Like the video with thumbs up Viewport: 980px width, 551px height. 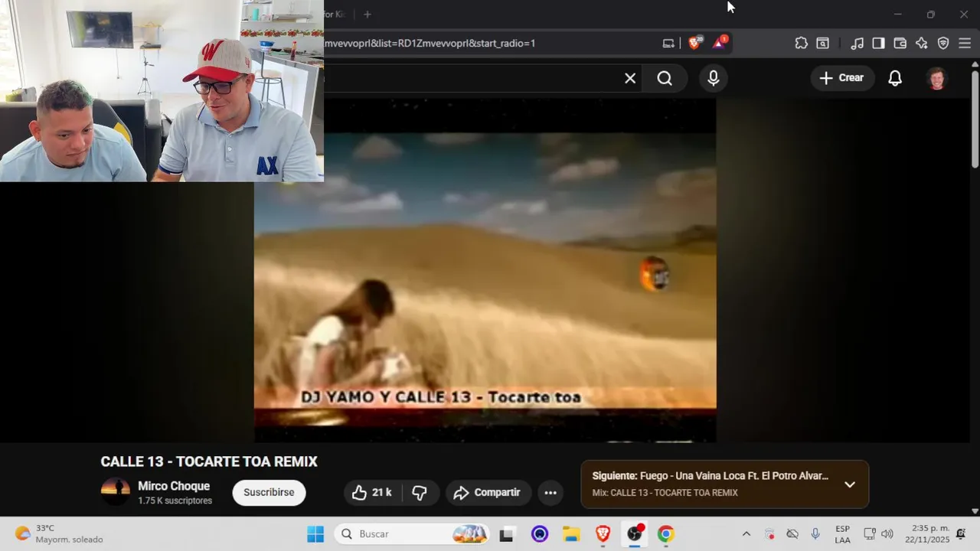pyautogui.click(x=372, y=493)
